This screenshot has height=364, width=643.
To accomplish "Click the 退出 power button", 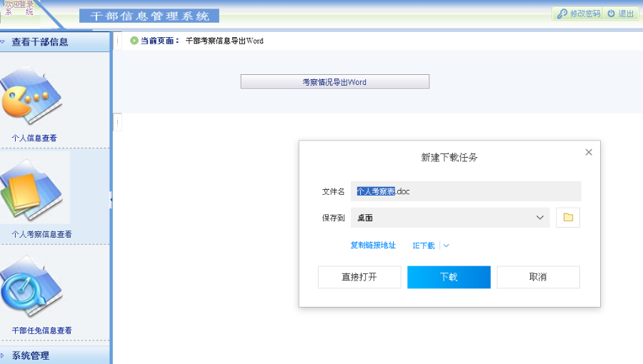I will click(x=620, y=14).
